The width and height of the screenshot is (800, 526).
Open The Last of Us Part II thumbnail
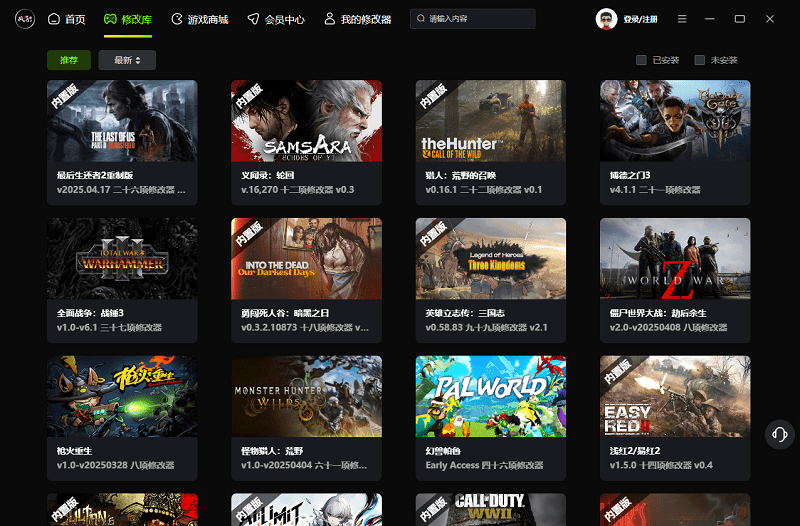click(x=122, y=121)
